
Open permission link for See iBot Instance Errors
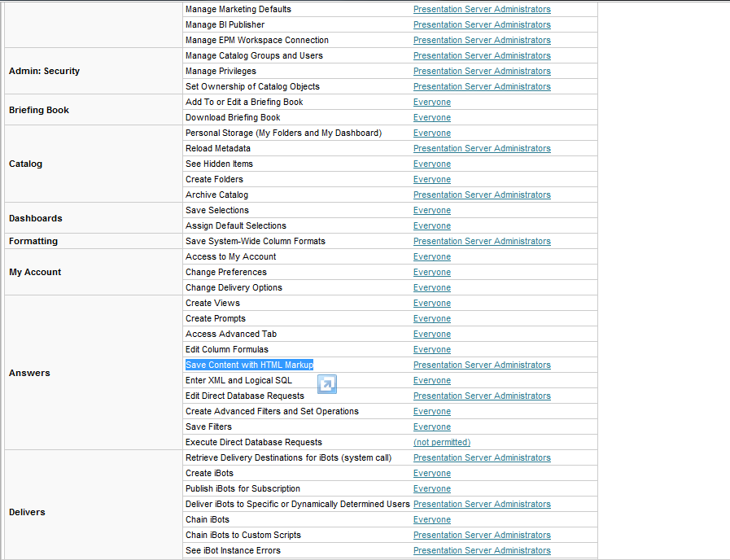click(x=481, y=550)
